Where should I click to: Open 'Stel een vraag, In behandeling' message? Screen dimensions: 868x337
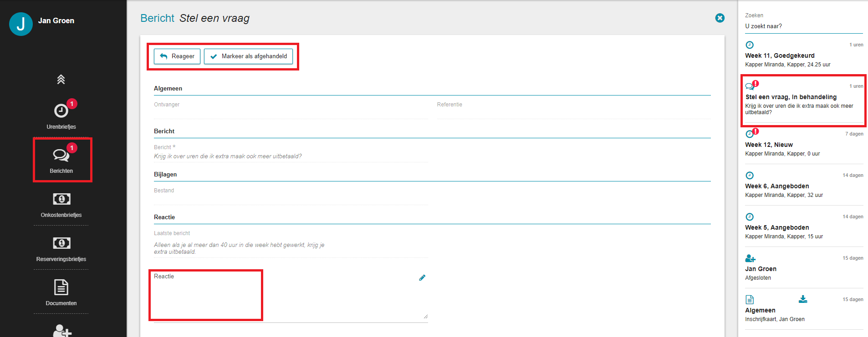(804, 100)
